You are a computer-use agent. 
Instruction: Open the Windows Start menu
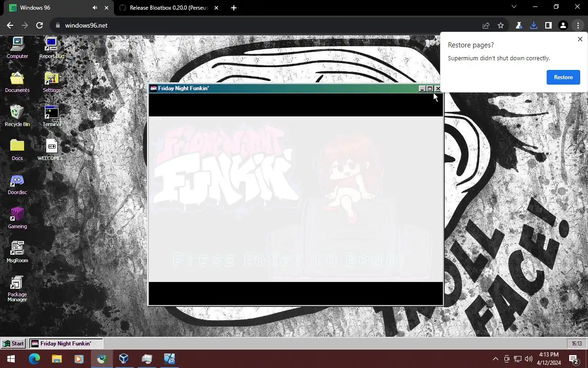(11, 359)
